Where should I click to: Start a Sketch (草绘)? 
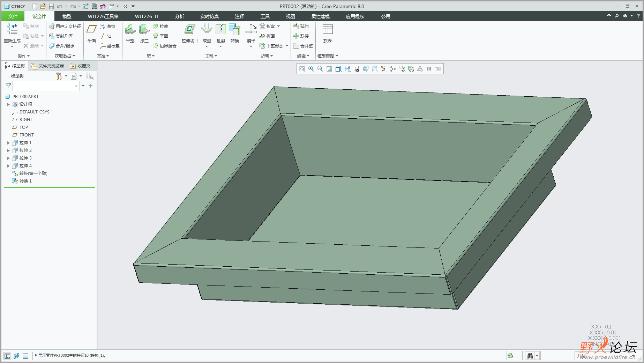click(108, 27)
